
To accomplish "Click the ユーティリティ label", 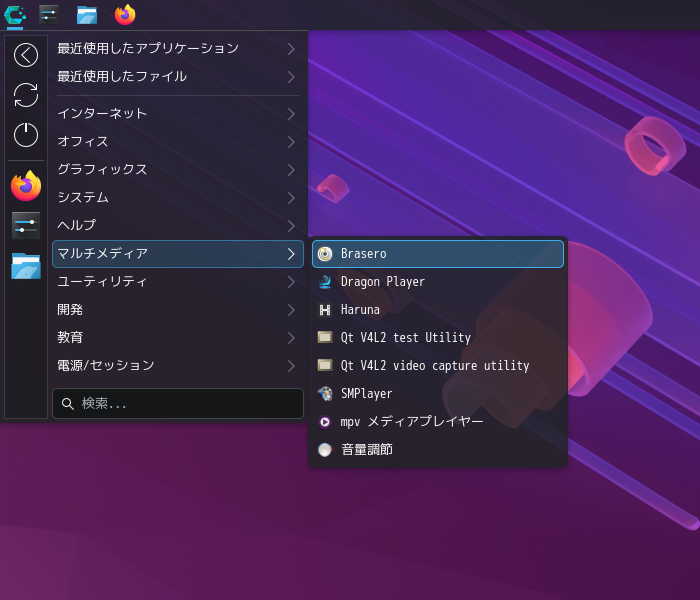I will point(102,281).
